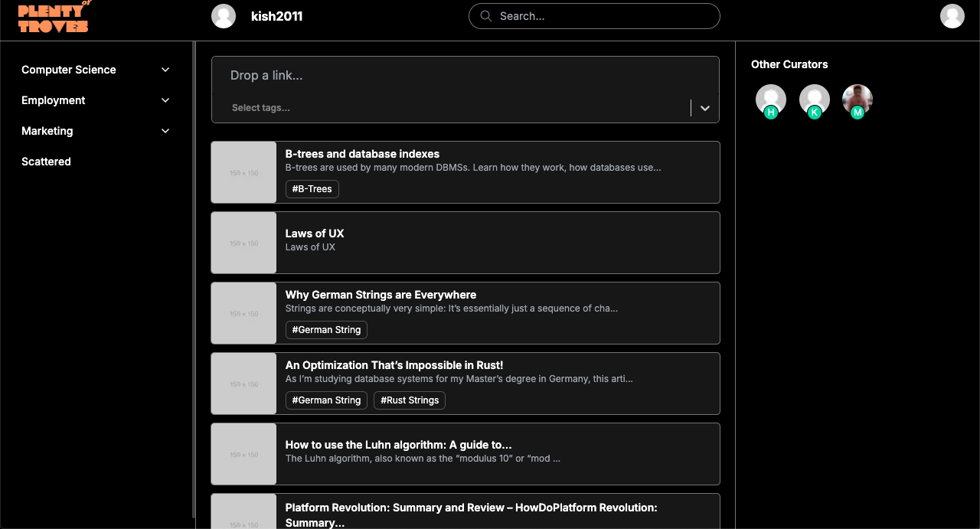The height and width of the screenshot is (529, 980).
Task: Click the Search input field
Action: (594, 16)
